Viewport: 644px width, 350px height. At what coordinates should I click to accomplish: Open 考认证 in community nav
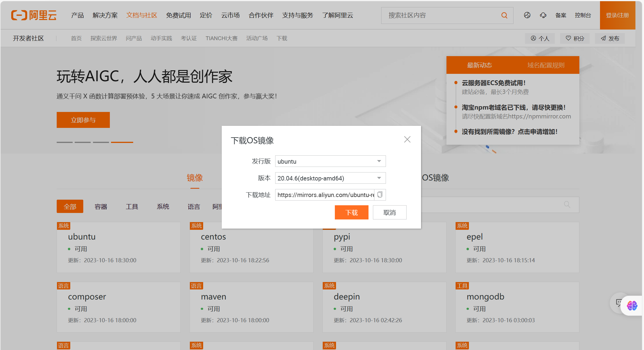(189, 38)
